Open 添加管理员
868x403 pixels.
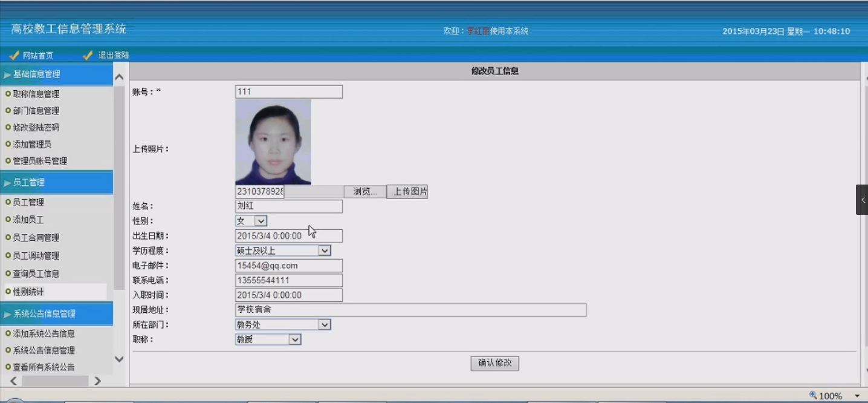32,144
